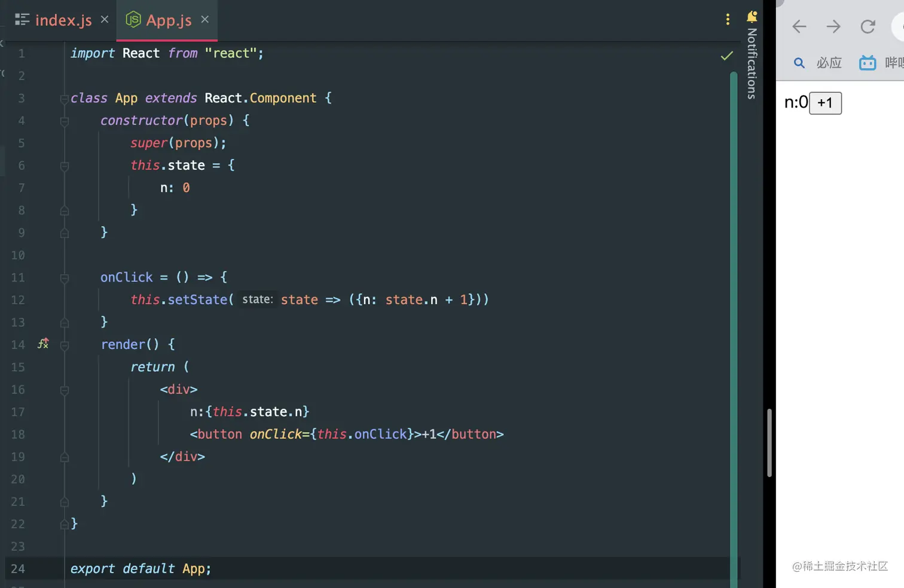The height and width of the screenshot is (588, 904).
Task: Open the bilibili bookmark icon
Action: 868,62
